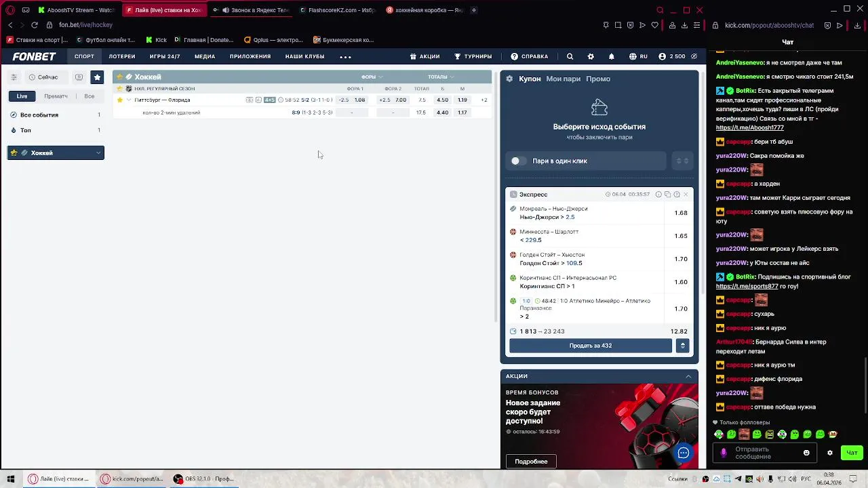Open language selector RU
The width and height of the screenshot is (868, 488).
(638, 56)
